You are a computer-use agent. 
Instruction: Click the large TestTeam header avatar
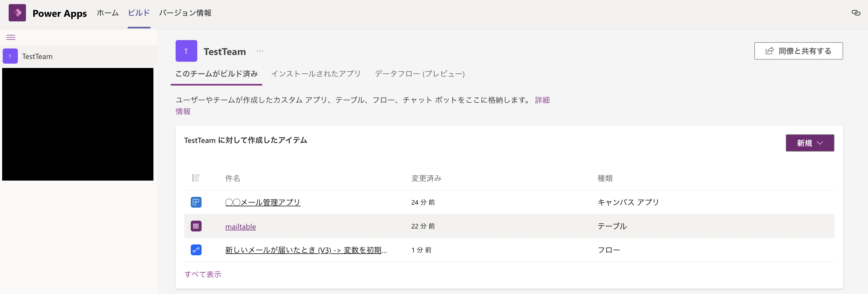point(186,51)
